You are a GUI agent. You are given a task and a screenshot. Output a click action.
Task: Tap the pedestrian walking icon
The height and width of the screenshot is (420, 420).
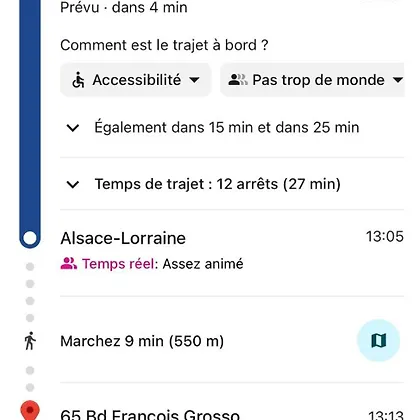point(30,341)
